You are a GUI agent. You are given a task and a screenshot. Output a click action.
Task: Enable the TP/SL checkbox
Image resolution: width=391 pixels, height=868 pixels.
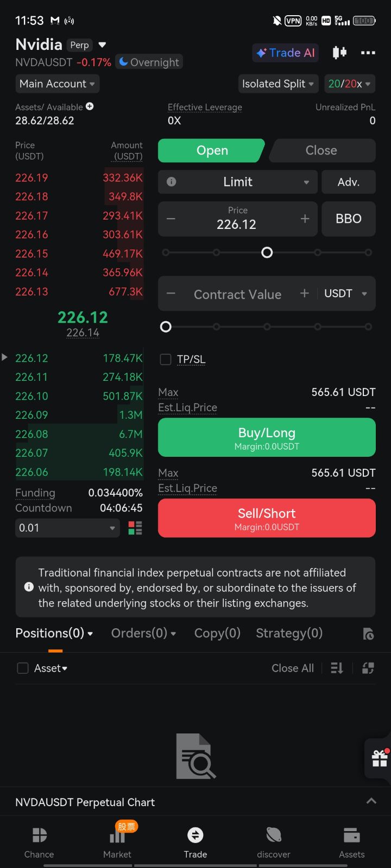[x=166, y=359]
